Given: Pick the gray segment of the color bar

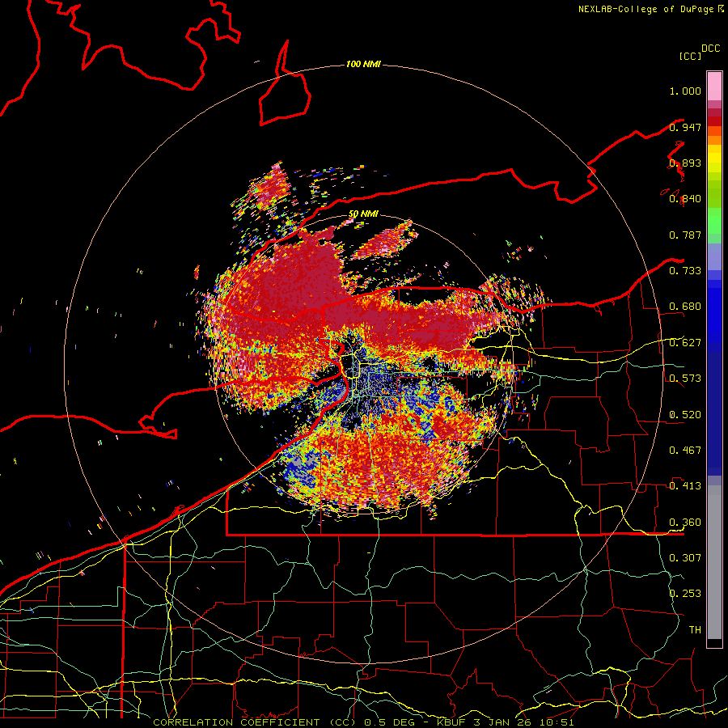Looking at the screenshot, I should (714, 562).
